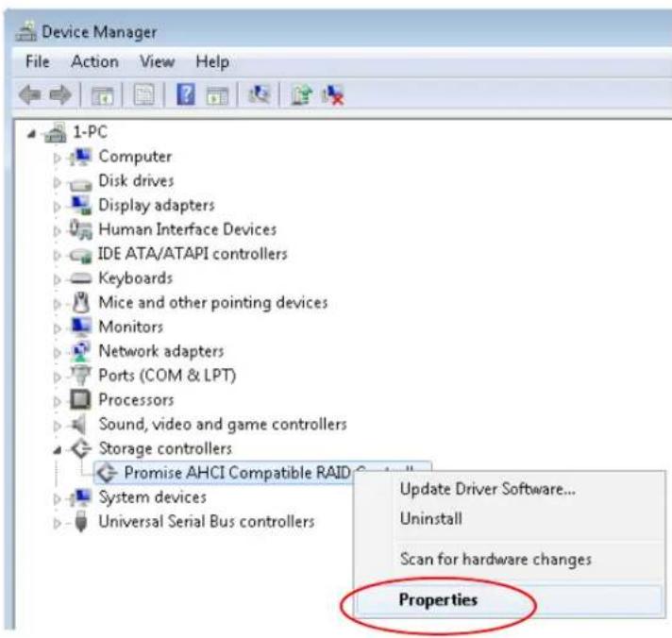Screen dimensions: 672x638
Task: Select the Mice and other pointing devices label
Action: (213, 303)
